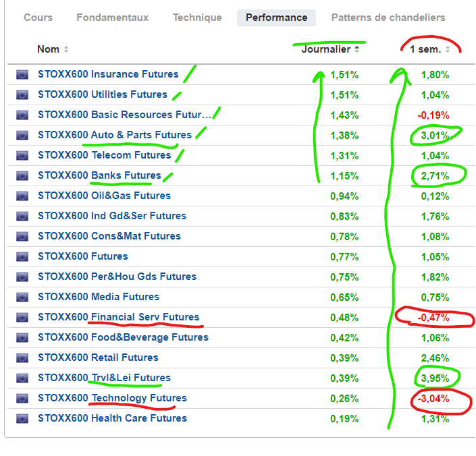Select the 2,46% weekly value for Retail
476x456 pixels.
(x=435, y=358)
